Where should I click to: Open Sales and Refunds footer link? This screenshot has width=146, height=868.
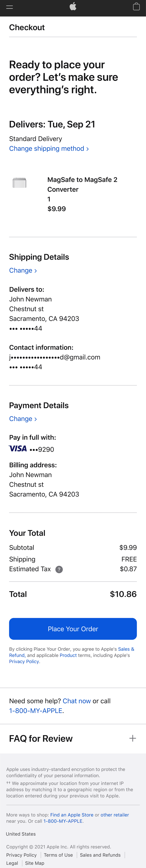[x=100, y=855]
